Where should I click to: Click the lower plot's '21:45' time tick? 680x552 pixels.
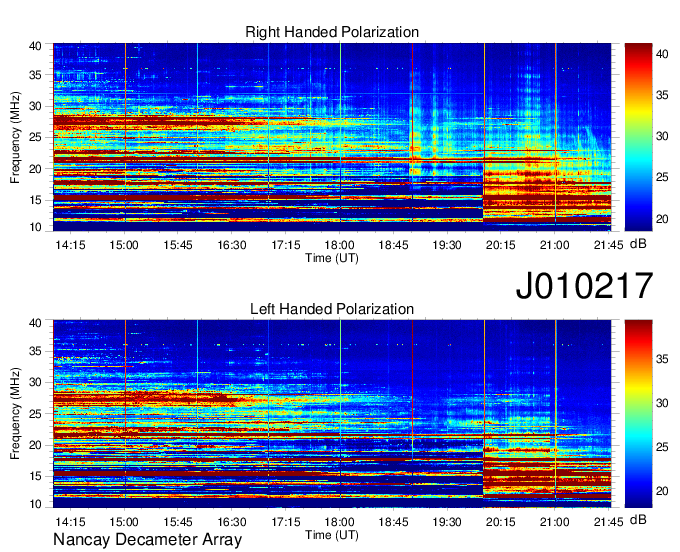(x=608, y=522)
